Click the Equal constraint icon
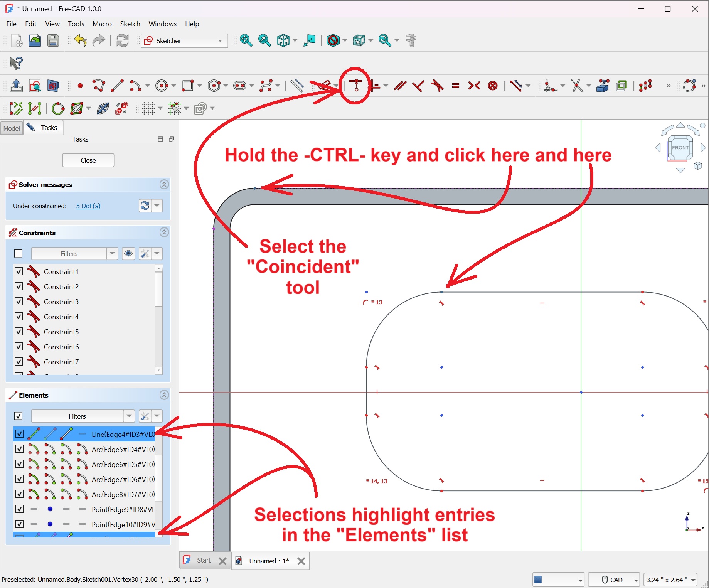 pyautogui.click(x=456, y=86)
